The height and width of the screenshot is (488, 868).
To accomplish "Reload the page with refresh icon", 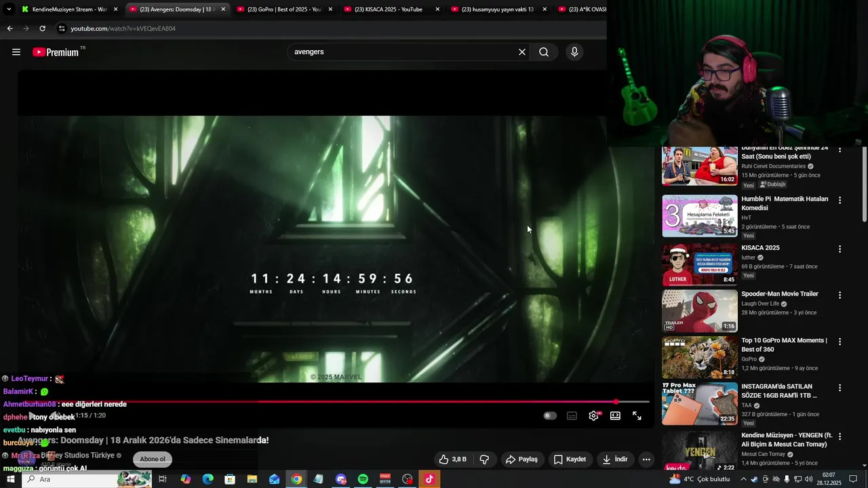I will (42, 28).
